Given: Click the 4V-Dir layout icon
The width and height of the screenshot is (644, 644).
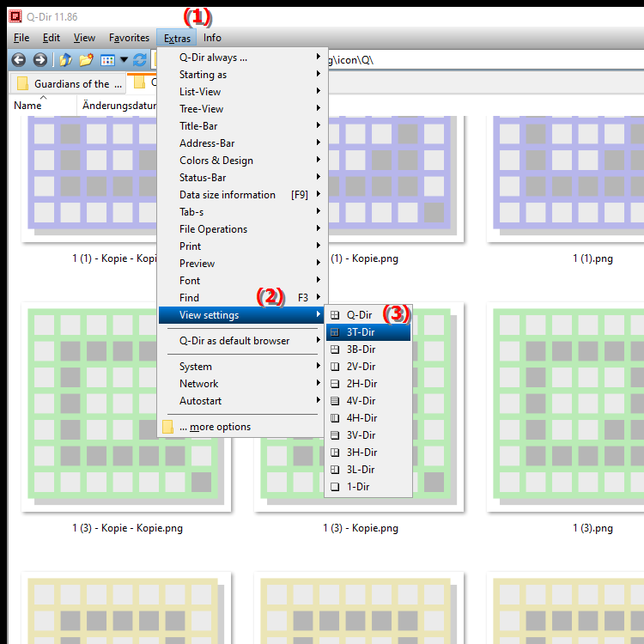Looking at the screenshot, I should coord(335,401).
